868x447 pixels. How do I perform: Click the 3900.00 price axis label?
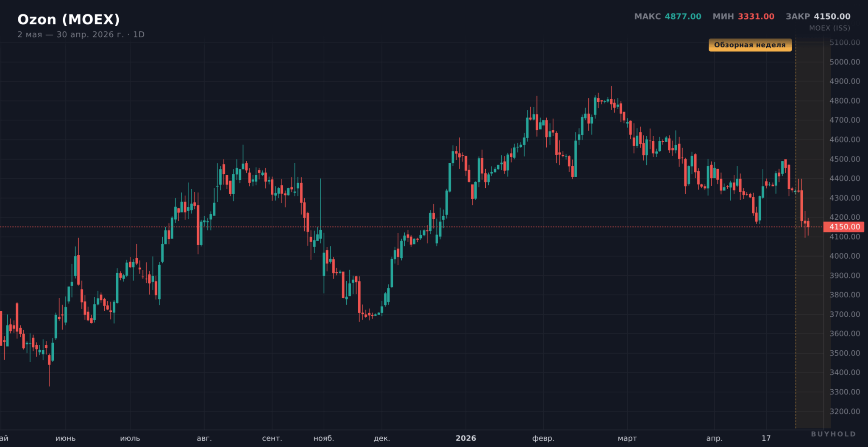[845, 276]
